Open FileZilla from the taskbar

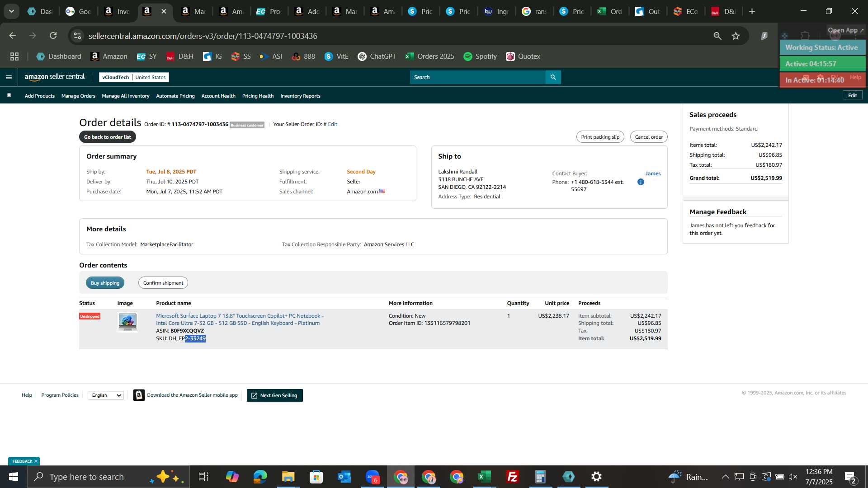(x=513, y=477)
